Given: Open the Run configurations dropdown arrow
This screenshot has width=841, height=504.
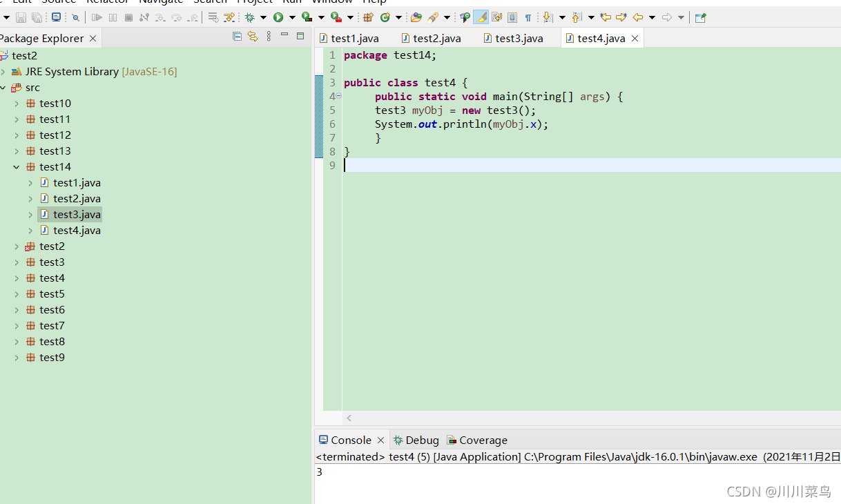Looking at the screenshot, I should (292, 17).
